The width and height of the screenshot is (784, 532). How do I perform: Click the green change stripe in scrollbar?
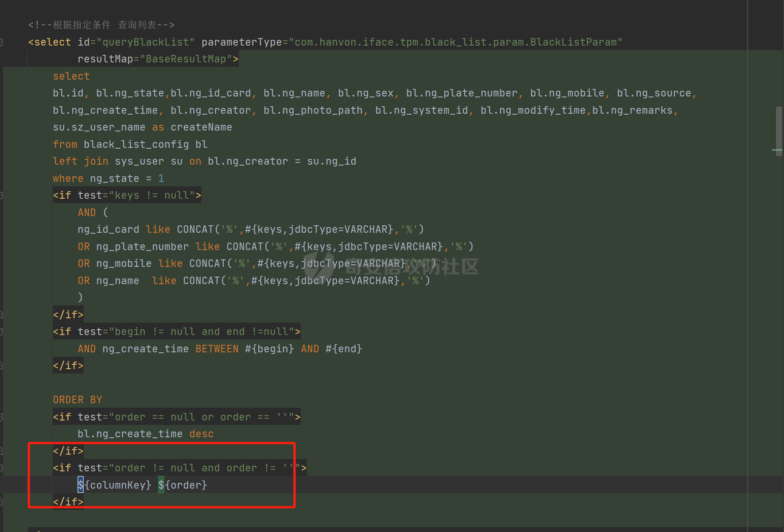776,150
